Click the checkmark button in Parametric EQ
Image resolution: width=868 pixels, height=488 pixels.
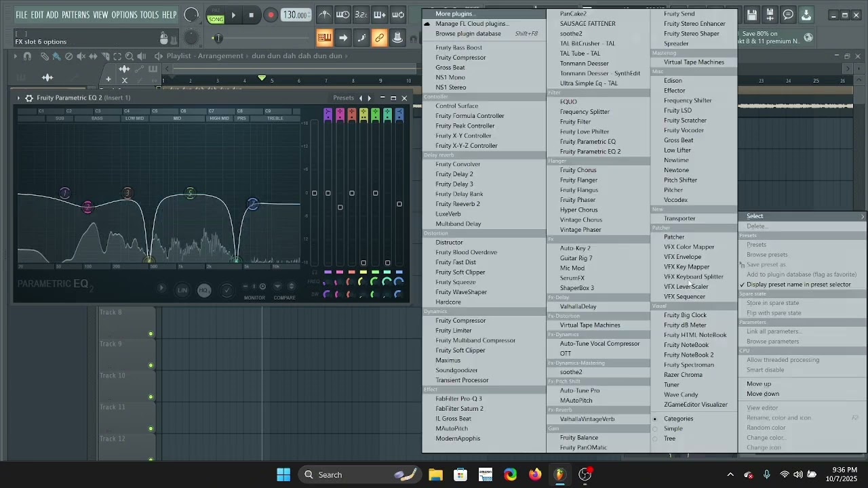click(x=227, y=290)
